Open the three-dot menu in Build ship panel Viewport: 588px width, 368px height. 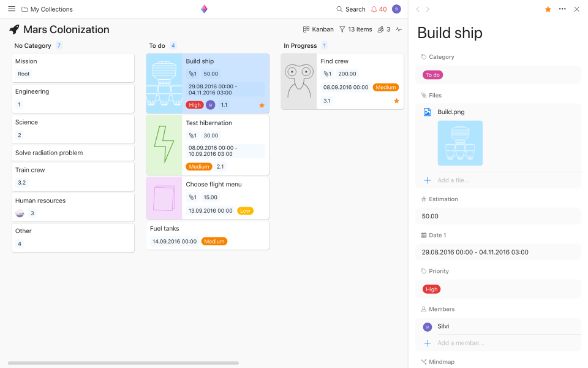(562, 10)
